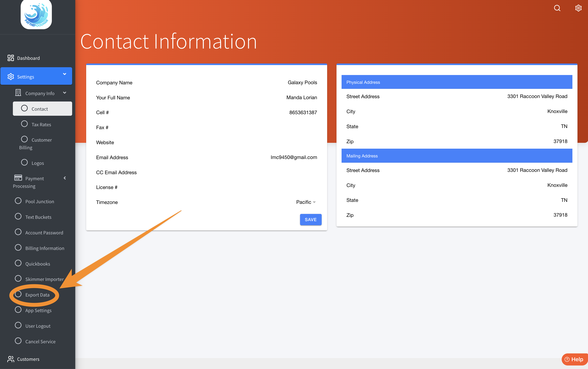Collapse the Company Info chevron

pos(65,93)
